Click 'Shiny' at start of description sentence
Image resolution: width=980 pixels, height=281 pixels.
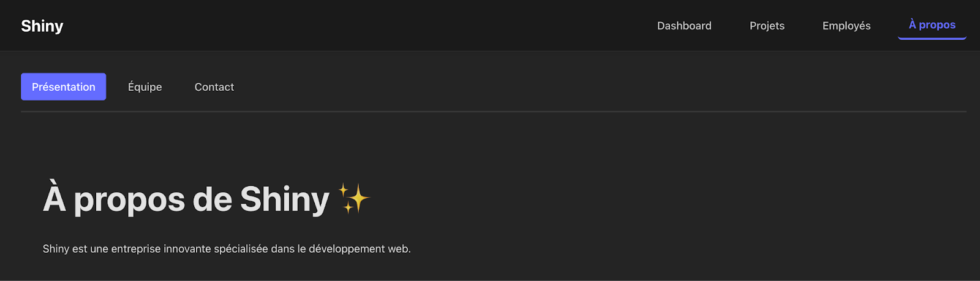[56, 248]
